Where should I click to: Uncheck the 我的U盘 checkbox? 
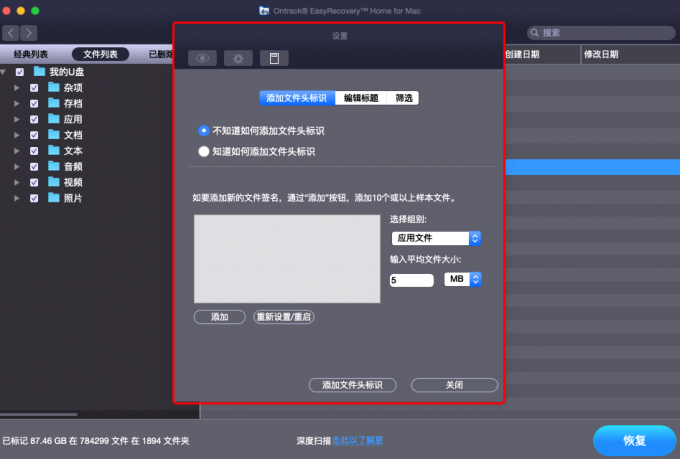(x=20, y=72)
